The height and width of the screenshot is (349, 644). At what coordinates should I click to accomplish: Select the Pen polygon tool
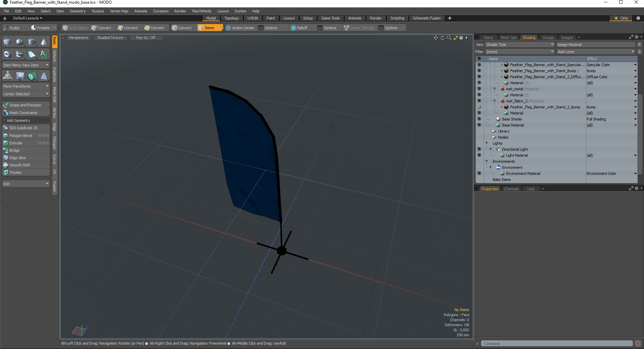(x=32, y=54)
